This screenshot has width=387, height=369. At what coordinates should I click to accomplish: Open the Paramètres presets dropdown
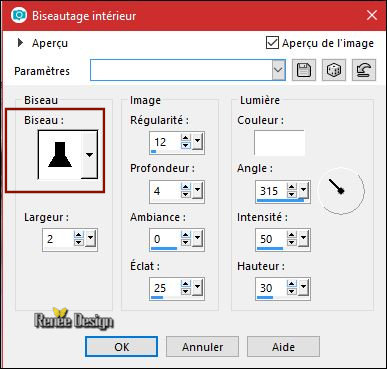tap(278, 70)
